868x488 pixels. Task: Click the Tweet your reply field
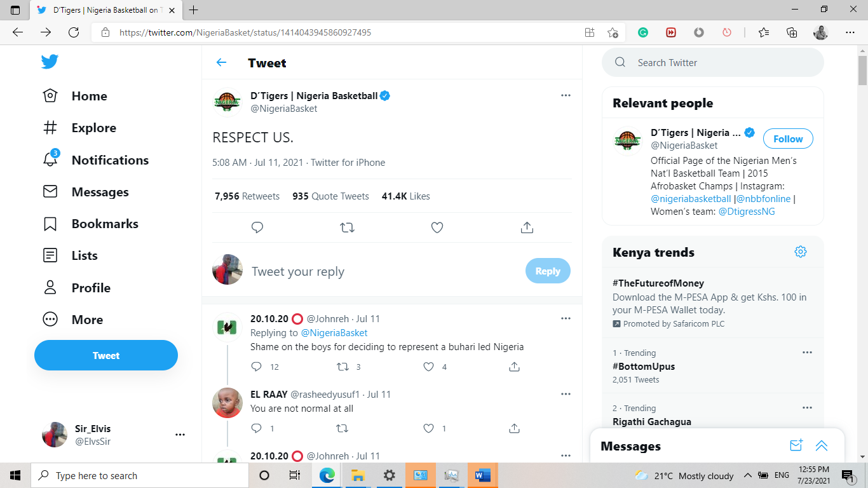(384, 271)
